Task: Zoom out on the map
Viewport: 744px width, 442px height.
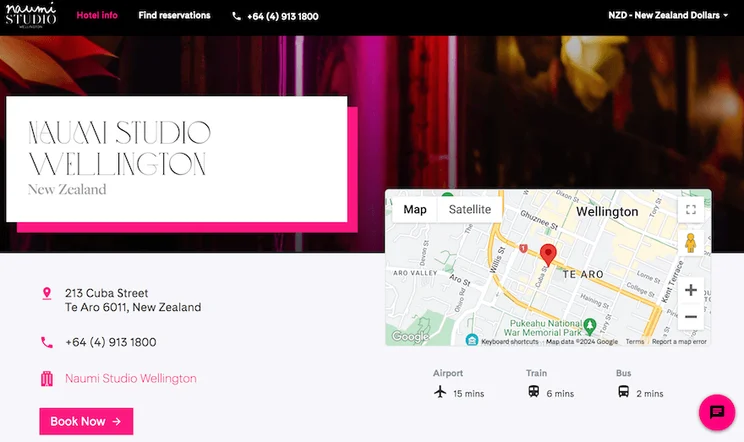Action: coord(691,317)
